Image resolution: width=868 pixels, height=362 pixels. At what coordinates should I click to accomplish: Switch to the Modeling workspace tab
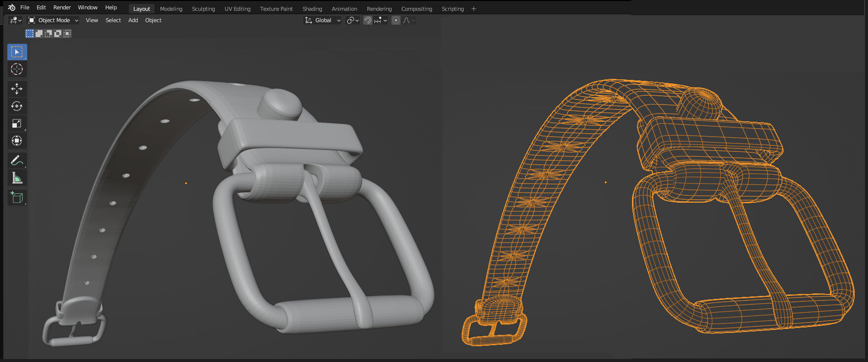[x=171, y=9]
